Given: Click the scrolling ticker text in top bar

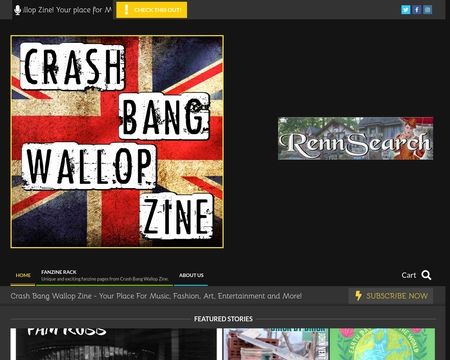Looking at the screenshot, I should (x=67, y=10).
